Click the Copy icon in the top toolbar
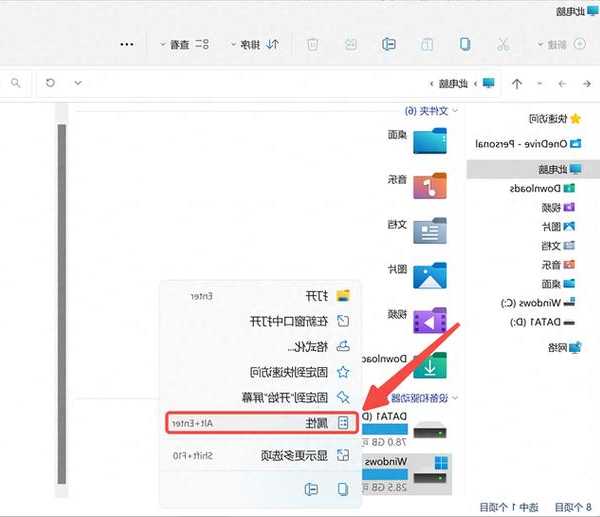 465,44
